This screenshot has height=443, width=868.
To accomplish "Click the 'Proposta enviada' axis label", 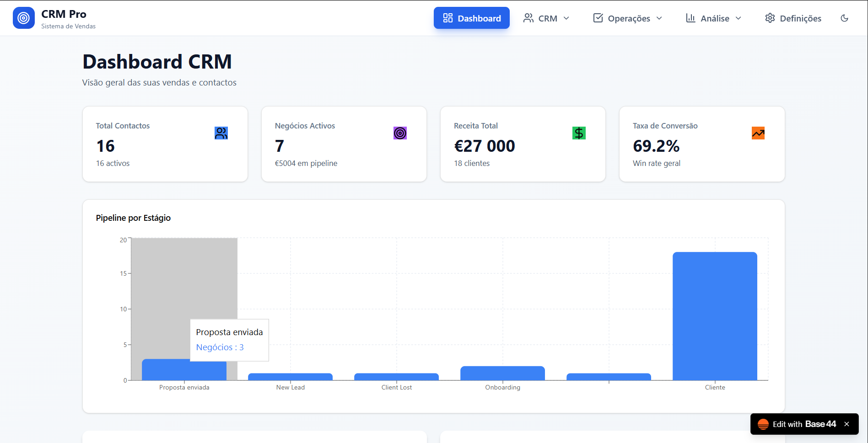I will pos(184,387).
